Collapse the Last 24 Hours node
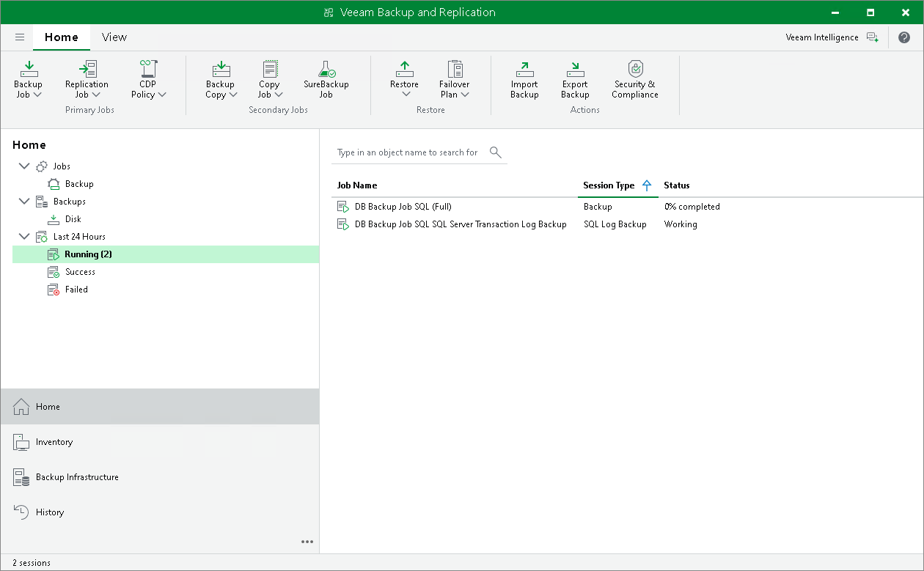Image resolution: width=924 pixels, height=571 pixels. coord(24,237)
